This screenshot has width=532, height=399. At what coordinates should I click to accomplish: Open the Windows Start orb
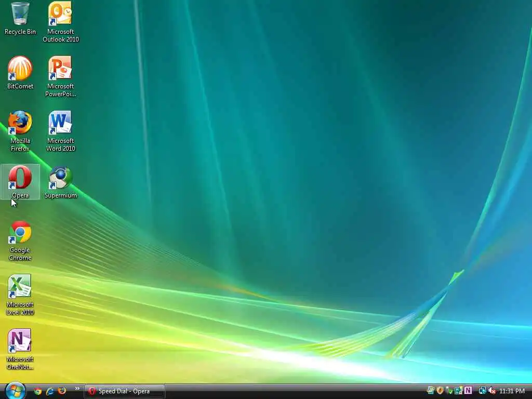15,391
